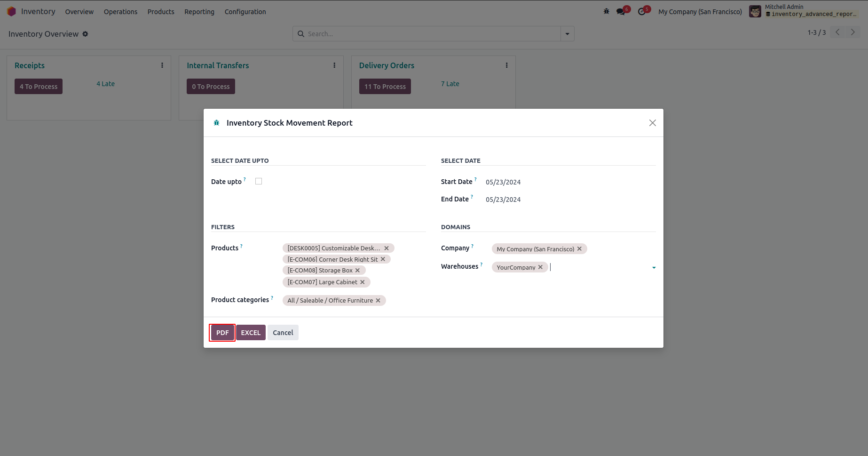
Task: Remove the Corner Desk Right Sit tag
Action: [x=383, y=259]
